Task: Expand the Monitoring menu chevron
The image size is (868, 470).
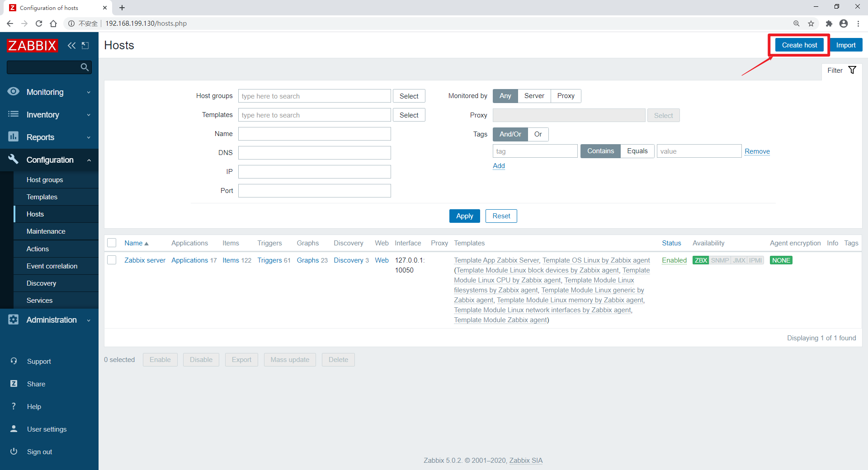Action: tap(89, 92)
